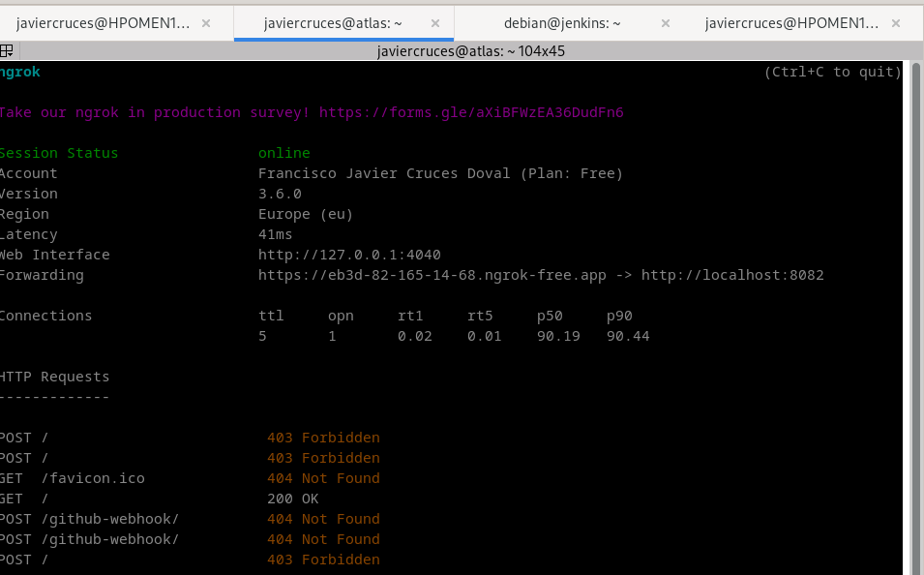The image size is (924, 575).
Task: Click the 'online' status value
Action: point(284,153)
